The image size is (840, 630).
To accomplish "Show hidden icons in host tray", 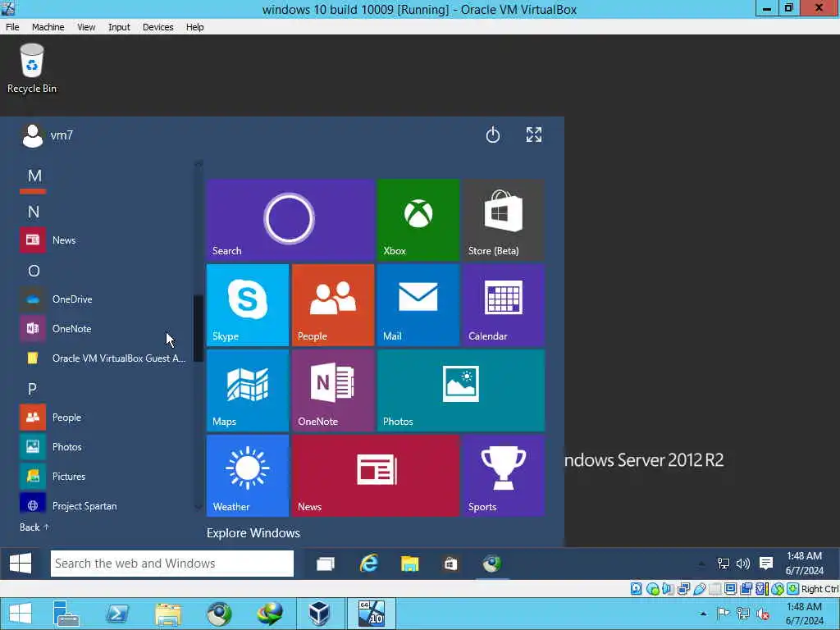I will [703, 614].
